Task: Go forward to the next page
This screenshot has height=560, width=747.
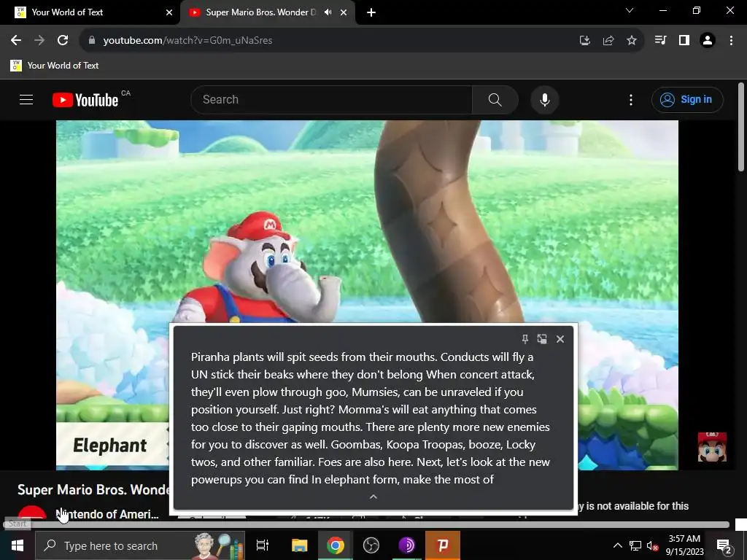Action: click(39, 40)
